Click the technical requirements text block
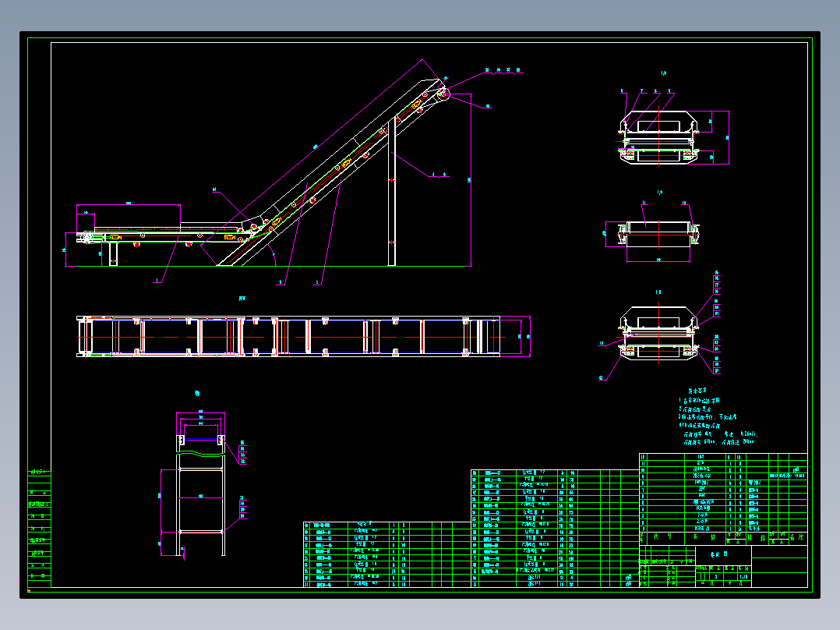This screenshot has width=840, height=630. tap(718, 417)
